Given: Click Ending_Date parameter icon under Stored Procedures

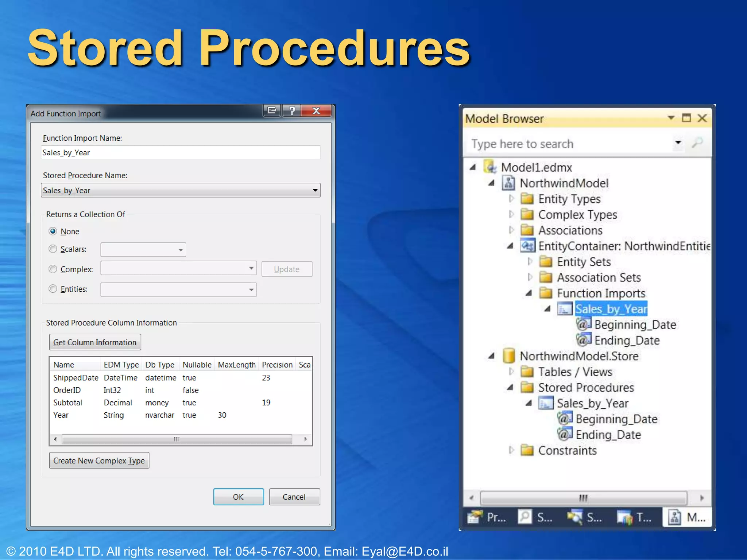Looking at the screenshot, I should click(x=565, y=434).
